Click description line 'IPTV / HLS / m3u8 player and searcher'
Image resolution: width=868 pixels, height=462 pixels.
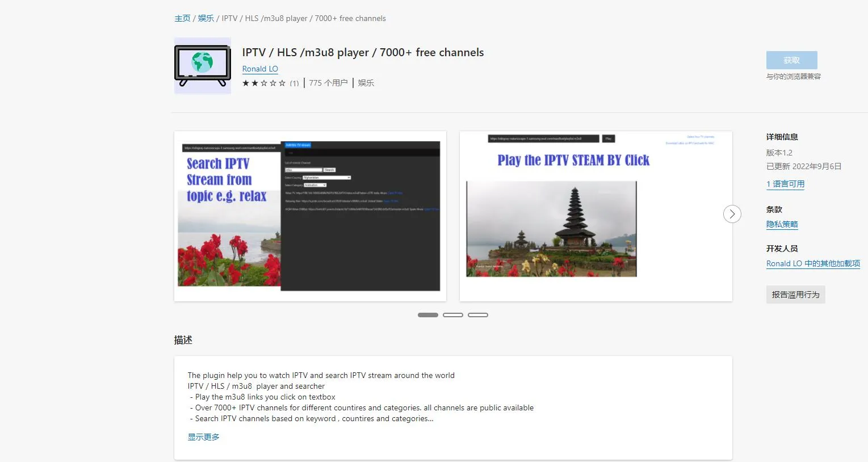click(x=257, y=386)
